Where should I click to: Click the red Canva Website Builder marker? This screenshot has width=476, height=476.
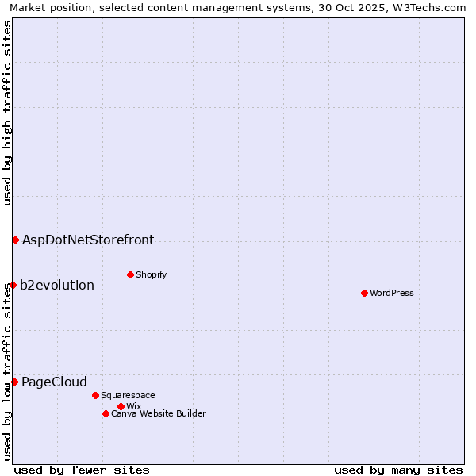pos(106,413)
